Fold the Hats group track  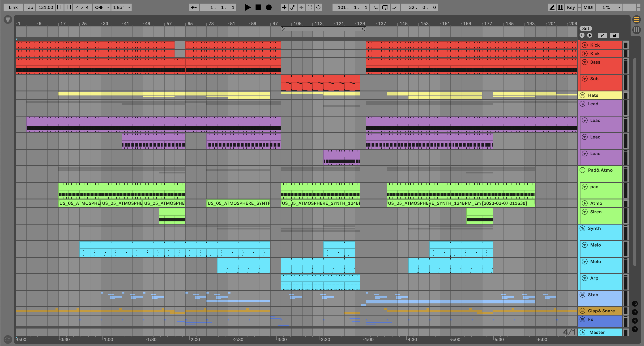click(x=582, y=95)
